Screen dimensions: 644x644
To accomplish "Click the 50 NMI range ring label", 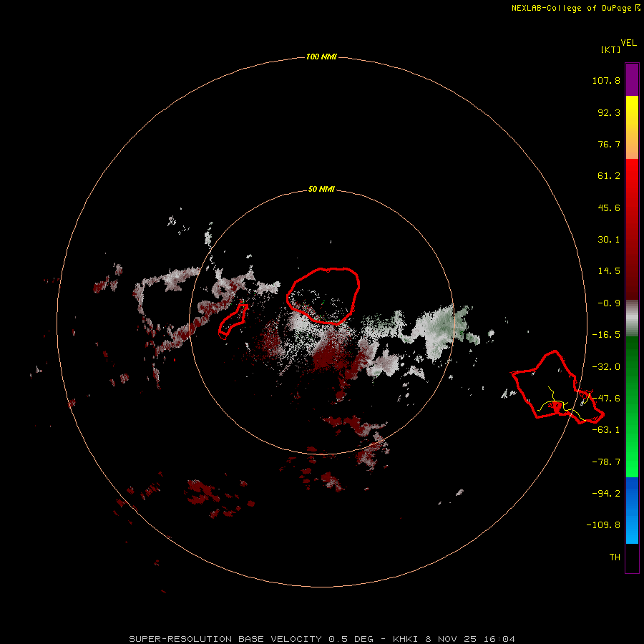I will pos(321,190).
